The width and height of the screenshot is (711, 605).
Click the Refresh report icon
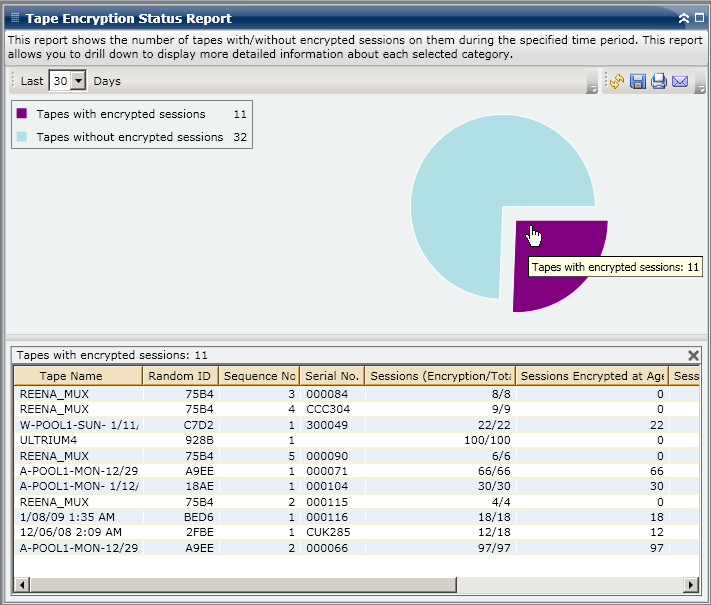click(x=617, y=81)
